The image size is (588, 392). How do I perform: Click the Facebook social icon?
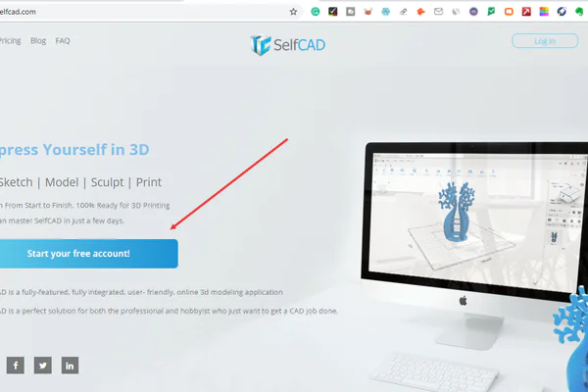(x=16, y=365)
